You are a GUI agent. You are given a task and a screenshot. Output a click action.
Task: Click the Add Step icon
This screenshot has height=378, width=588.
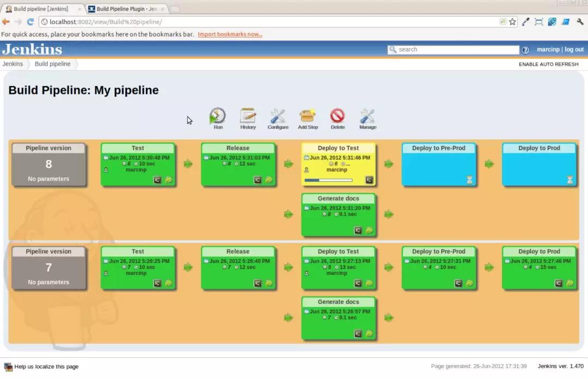point(308,116)
